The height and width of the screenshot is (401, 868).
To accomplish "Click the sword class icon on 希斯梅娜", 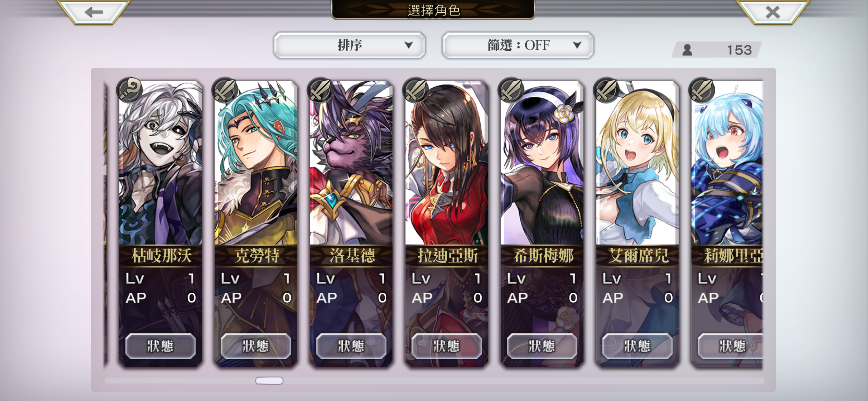I will point(511,90).
